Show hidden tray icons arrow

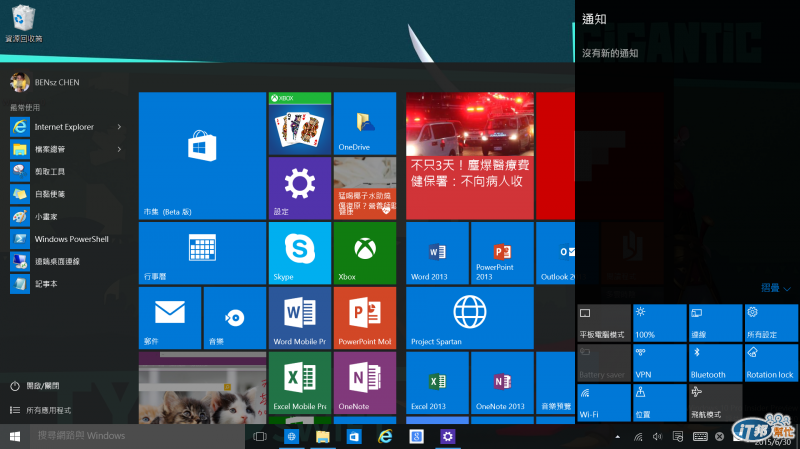[618, 437]
